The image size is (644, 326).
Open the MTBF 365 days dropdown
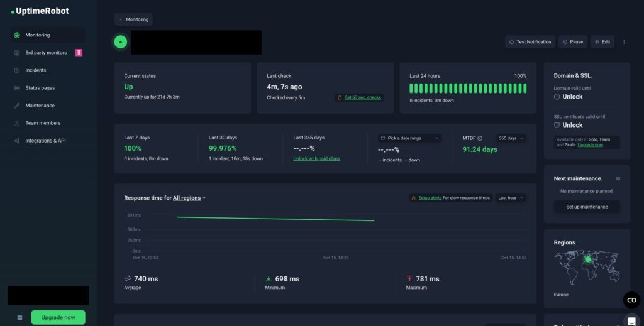tap(511, 138)
